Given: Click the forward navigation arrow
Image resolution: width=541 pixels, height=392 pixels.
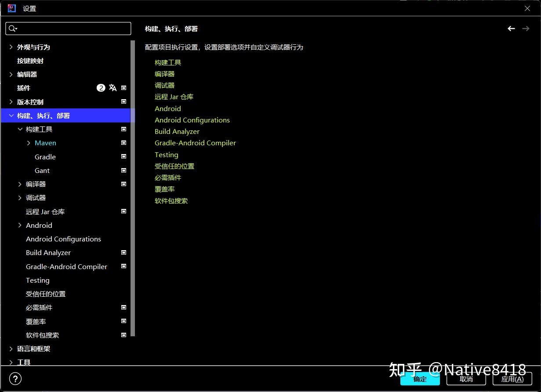Looking at the screenshot, I should [x=526, y=28].
